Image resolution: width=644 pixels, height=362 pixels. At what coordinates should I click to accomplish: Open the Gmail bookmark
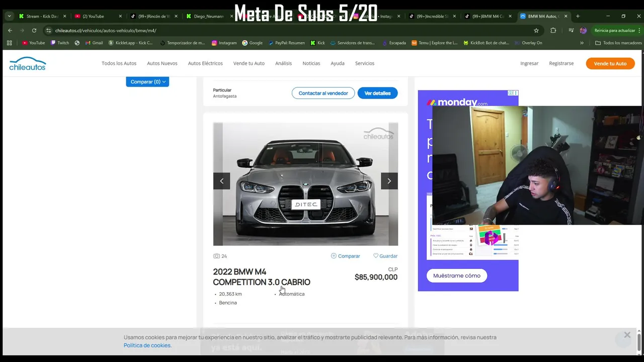(94, 43)
